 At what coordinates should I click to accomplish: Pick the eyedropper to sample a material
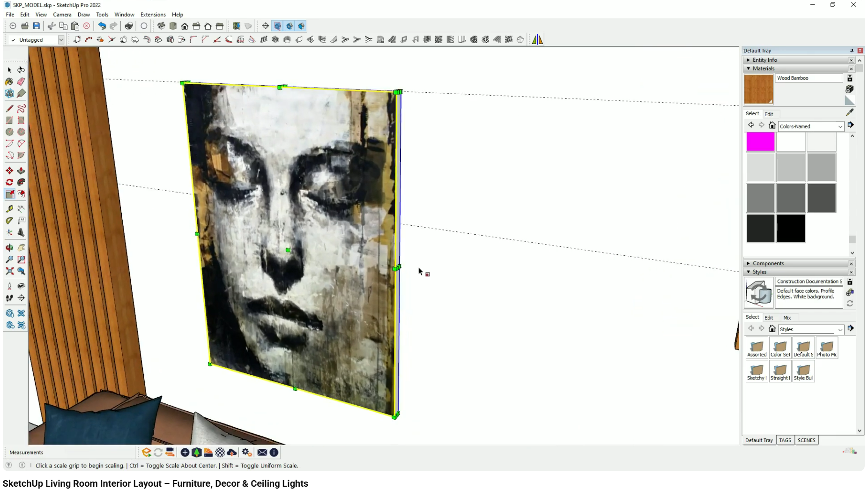850,112
